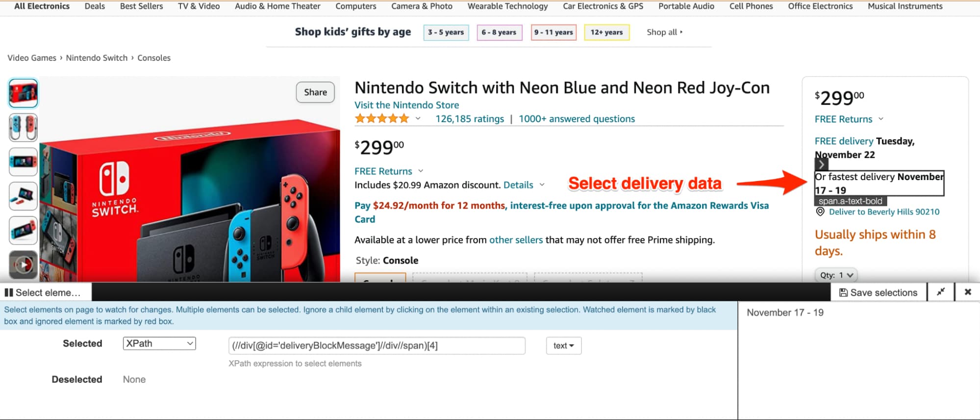Image resolution: width=980 pixels, height=420 pixels.
Task: Expand the FREE Returns details chevron
Action: (421, 171)
